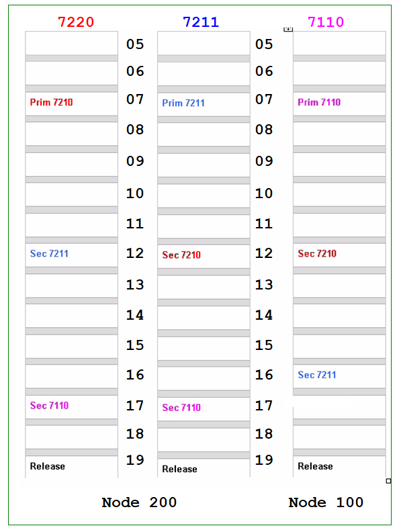Image resolution: width=399 pixels, height=532 pixels.
Task: Click Sec 7110 in the 7211 column
Action: point(181,408)
